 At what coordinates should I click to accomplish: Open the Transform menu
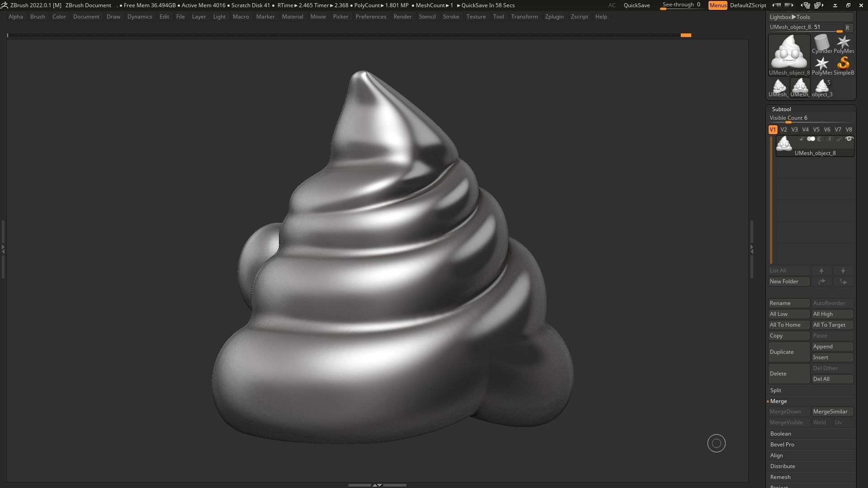524,17
